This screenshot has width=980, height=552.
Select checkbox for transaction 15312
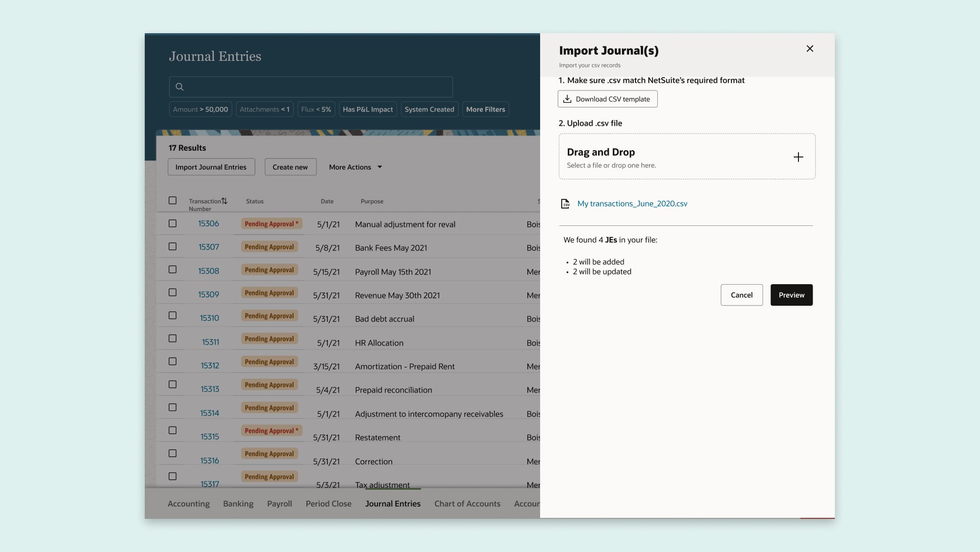point(172,361)
